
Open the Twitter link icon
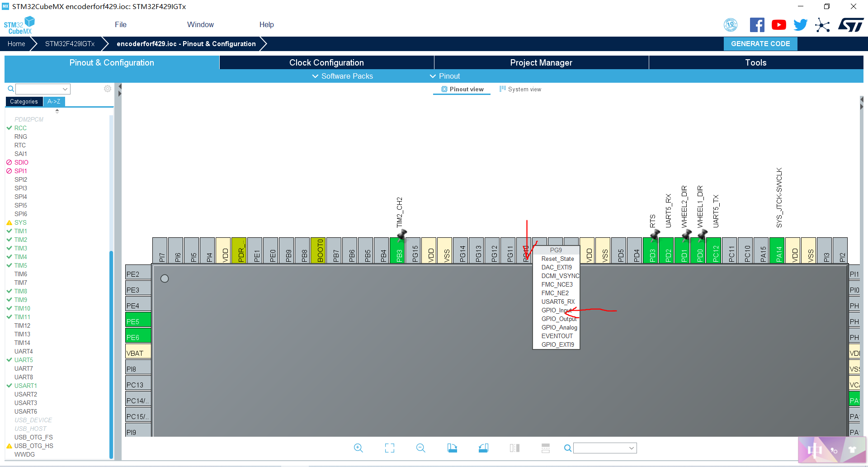(x=800, y=25)
